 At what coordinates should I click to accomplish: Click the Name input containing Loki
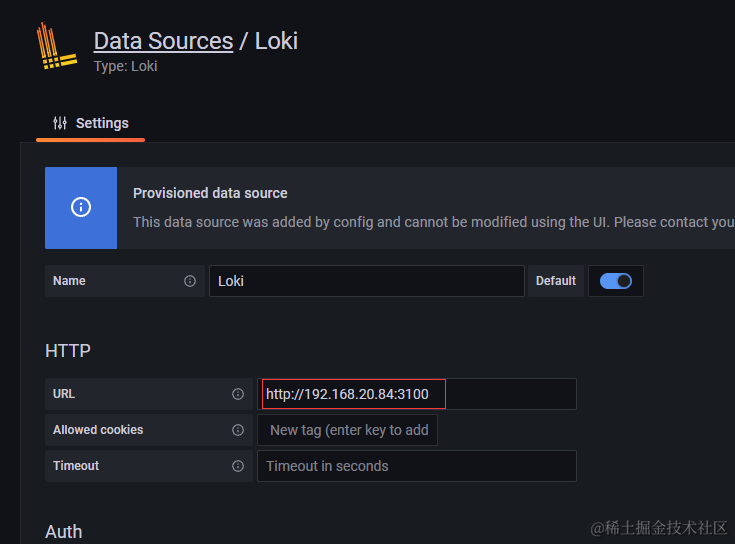[x=367, y=281]
